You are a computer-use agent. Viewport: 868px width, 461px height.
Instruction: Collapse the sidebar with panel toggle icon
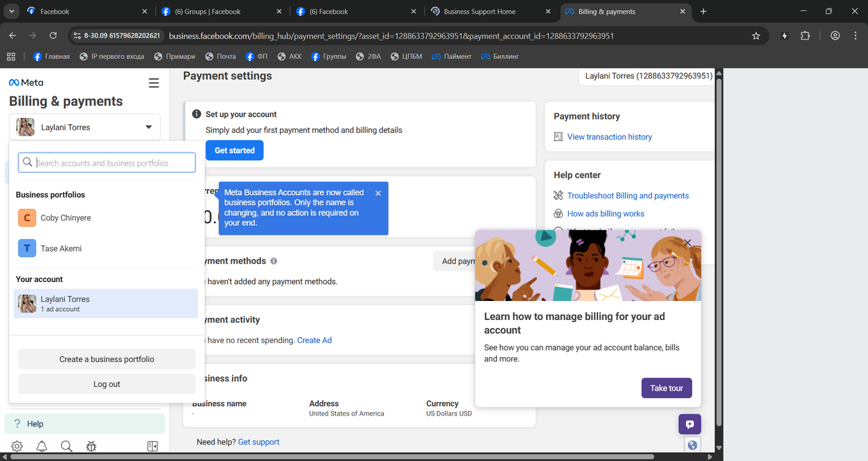pos(153,446)
